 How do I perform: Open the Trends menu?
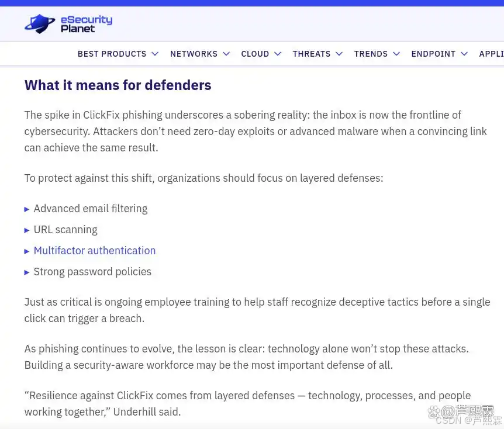coord(371,54)
